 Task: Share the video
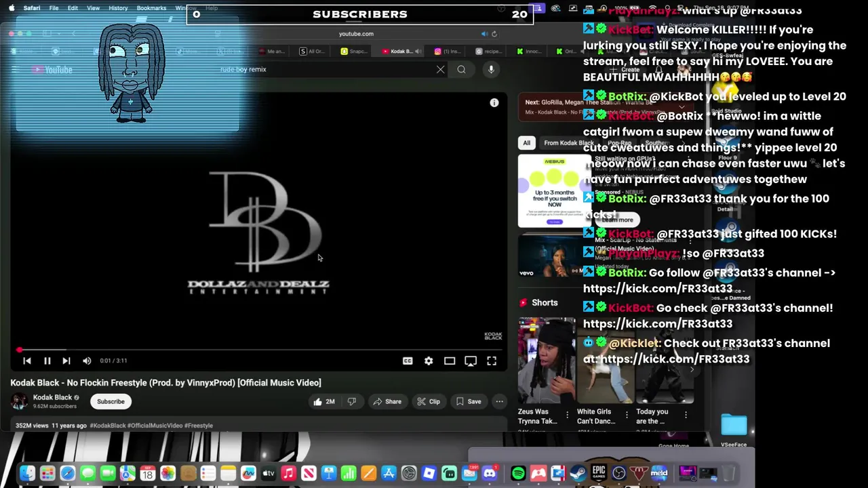click(388, 401)
